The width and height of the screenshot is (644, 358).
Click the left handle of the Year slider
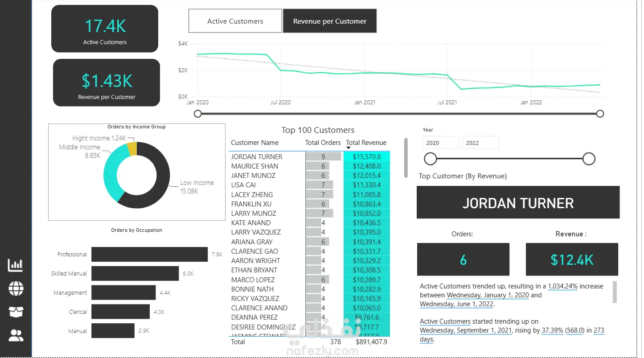point(430,159)
